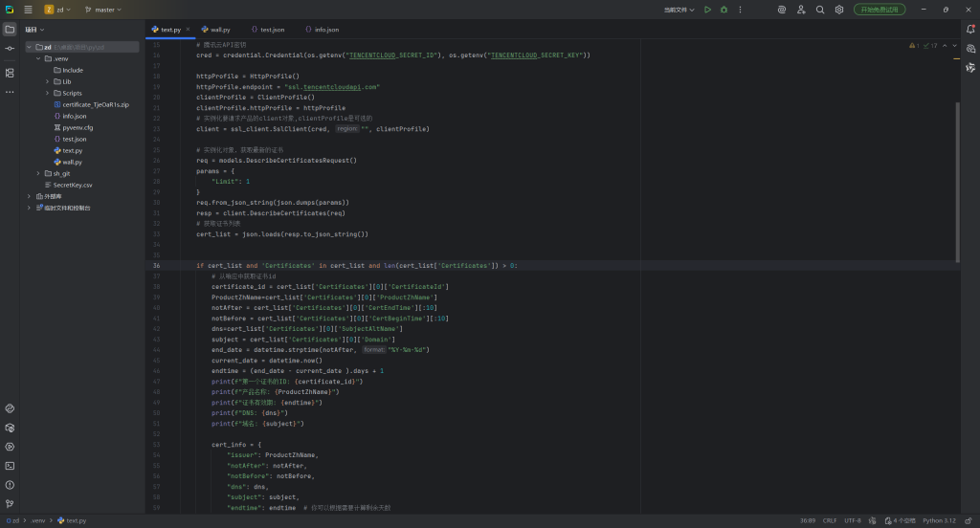Open the Code With Me add-user icon
The width and height of the screenshot is (980, 528).
coord(800,10)
